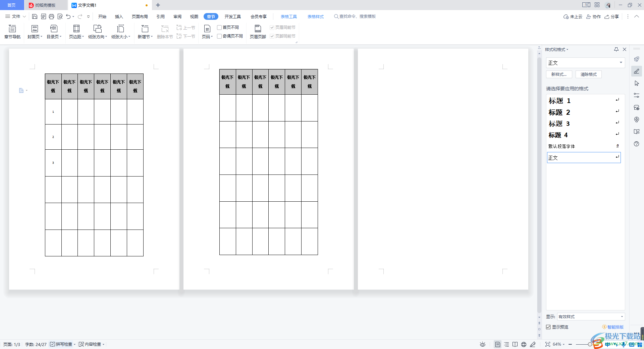Screen dimensions: 644x349
Task: Click the print preview icon
Action: click(60, 16)
